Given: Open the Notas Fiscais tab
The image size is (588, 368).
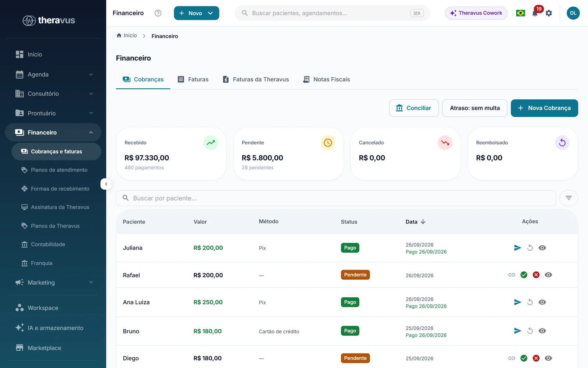Looking at the screenshot, I should pyautogui.click(x=326, y=79).
